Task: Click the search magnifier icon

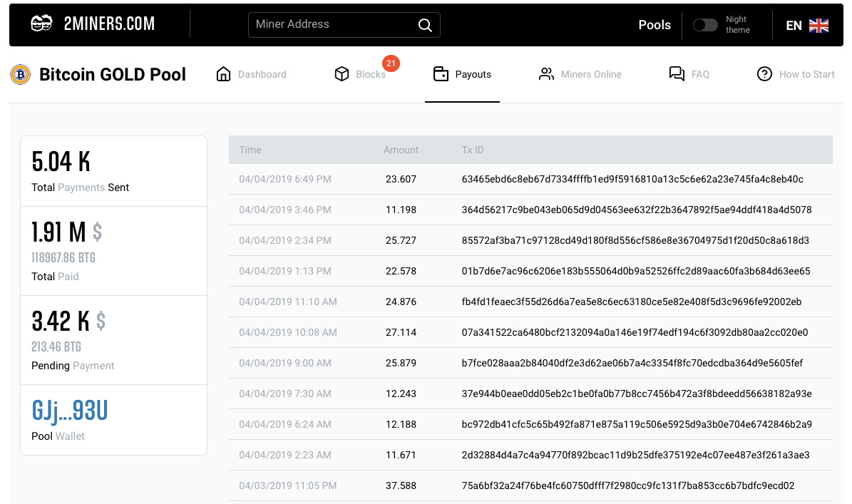Action: click(425, 25)
